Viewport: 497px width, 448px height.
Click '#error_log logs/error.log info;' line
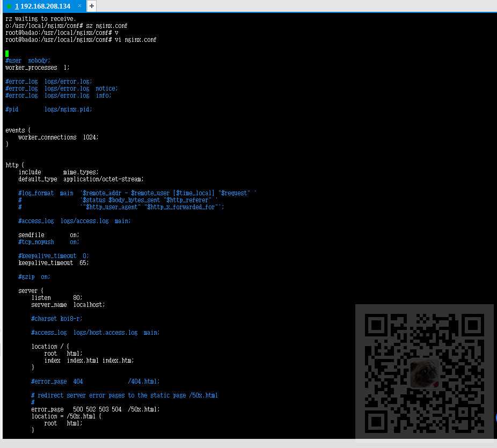point(59,96)
